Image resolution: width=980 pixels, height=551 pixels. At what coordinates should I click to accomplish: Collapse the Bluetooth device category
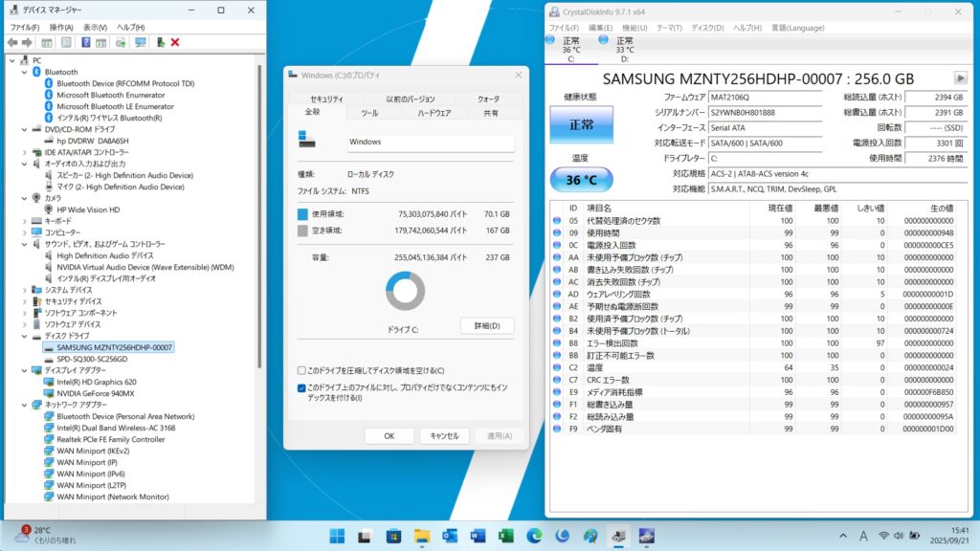(24, 72)
